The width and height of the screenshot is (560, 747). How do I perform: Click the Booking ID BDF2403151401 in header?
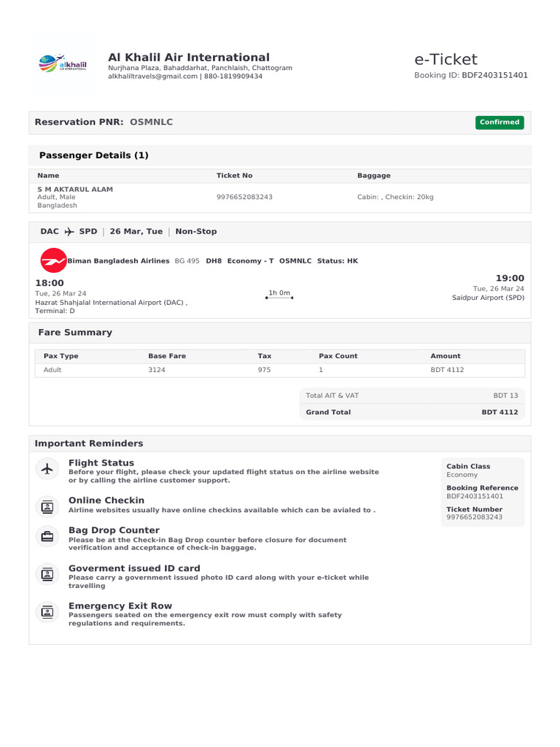494,75
